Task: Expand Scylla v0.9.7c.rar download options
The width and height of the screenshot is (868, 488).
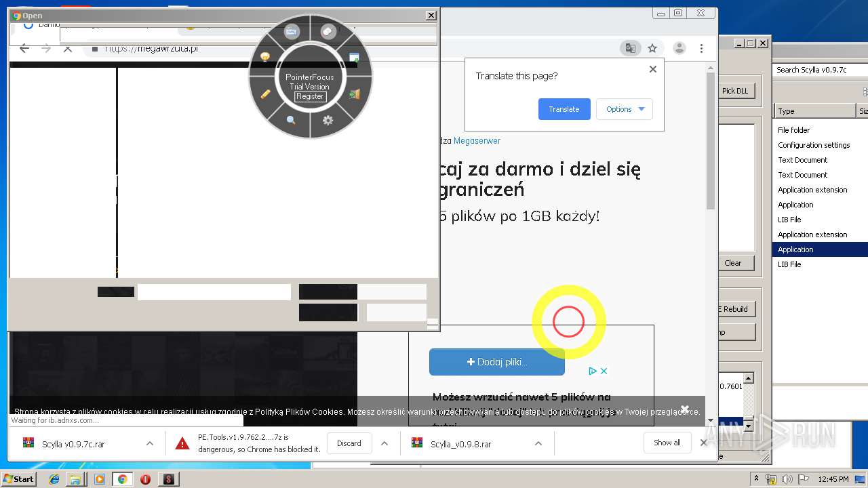Action: coord(149,443)
